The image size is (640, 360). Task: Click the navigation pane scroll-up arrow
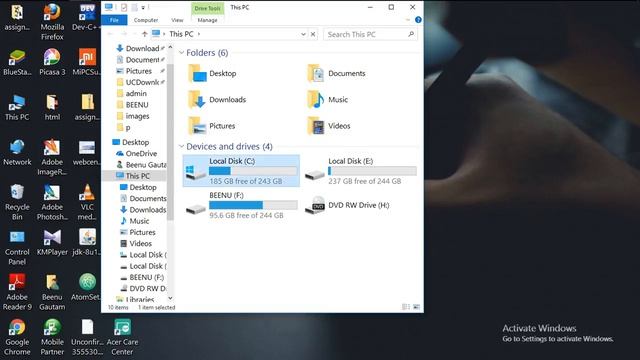coord(170,48)
